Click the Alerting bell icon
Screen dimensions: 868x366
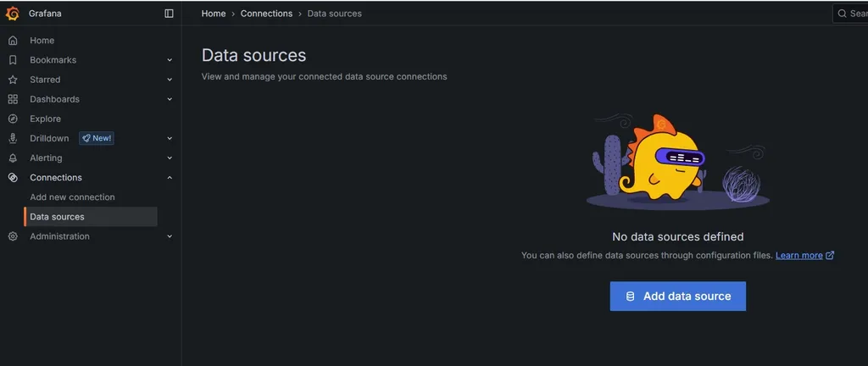pyautogui.click(x=13, y=158)
